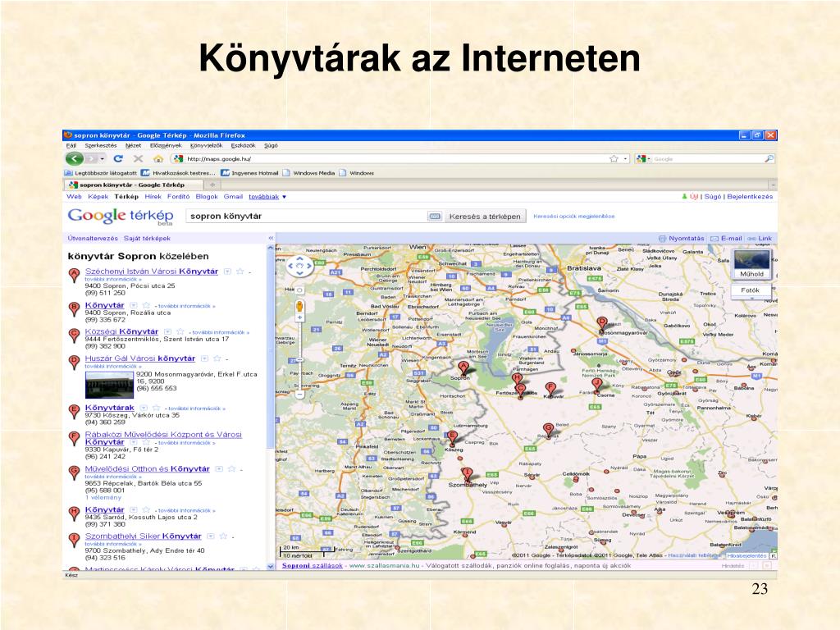Click the search magnifier in Firefox search box
Image resolution: width=840 pixels, height=630 pixels.
pyautogui.click(x=769, y=158)
